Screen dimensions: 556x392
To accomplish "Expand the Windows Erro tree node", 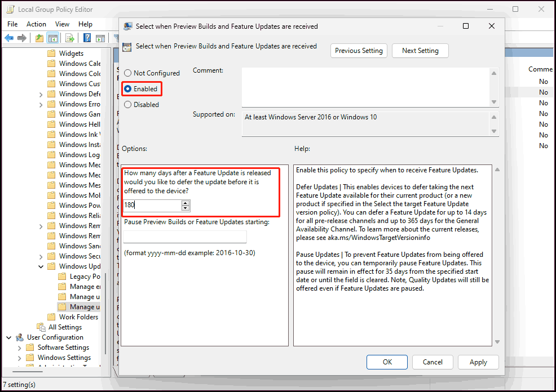I will [x=41, y=105].
